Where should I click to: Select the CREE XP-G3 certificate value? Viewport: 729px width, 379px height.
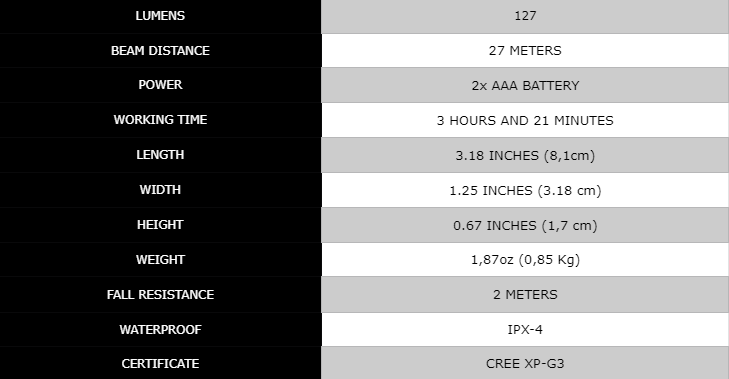tap(525, 364)
